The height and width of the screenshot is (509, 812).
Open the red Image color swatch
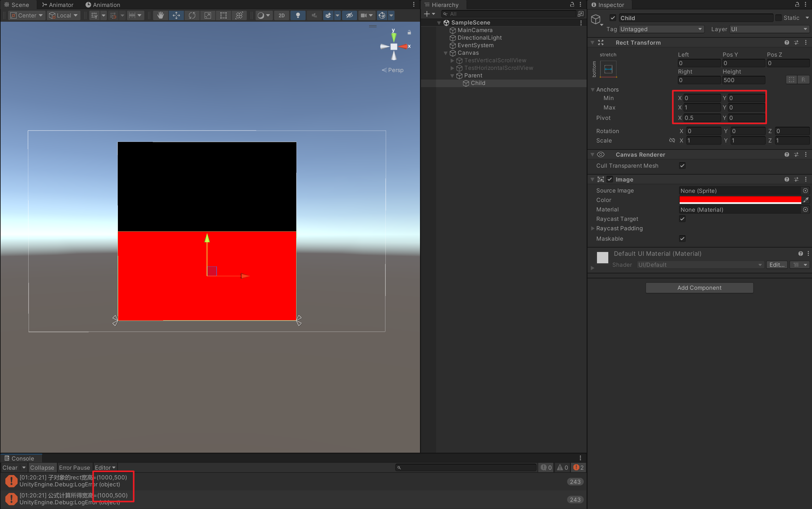click(740, 200)
